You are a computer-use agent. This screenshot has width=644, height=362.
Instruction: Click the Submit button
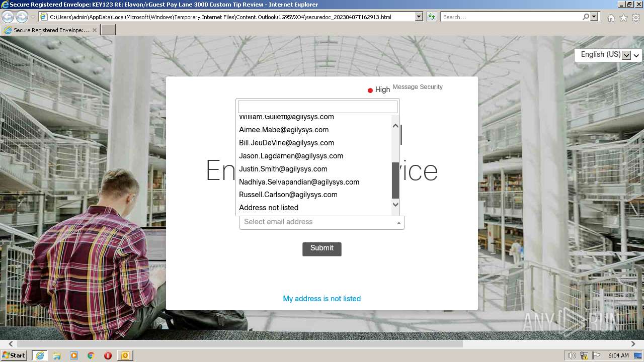[322, 248]
